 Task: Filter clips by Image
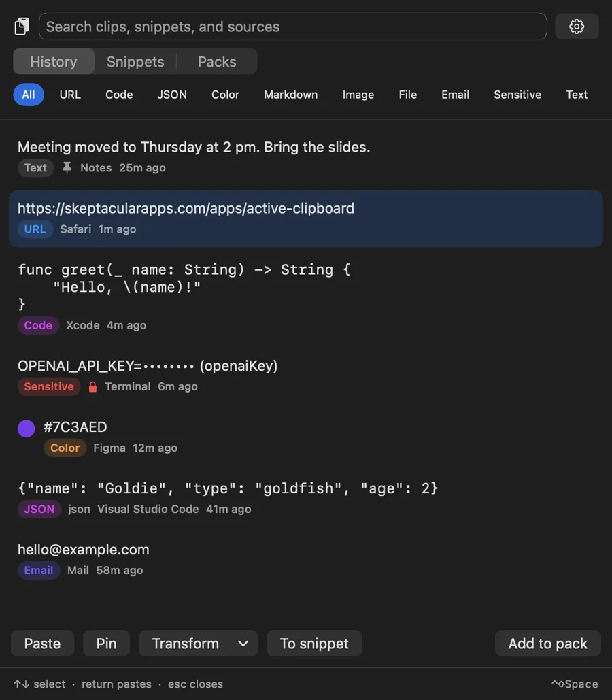point(358,95)
